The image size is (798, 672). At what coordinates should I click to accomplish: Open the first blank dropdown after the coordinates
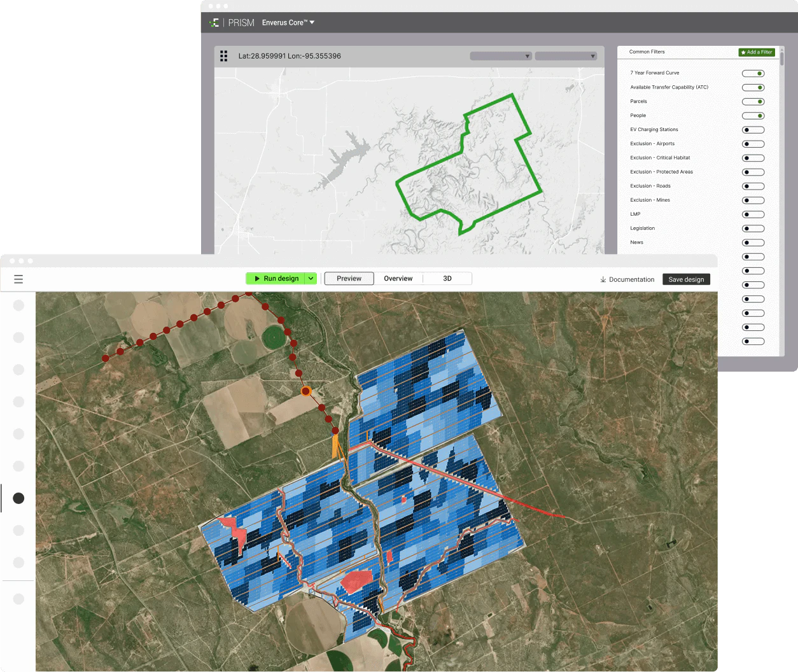(x=501, y=56)
